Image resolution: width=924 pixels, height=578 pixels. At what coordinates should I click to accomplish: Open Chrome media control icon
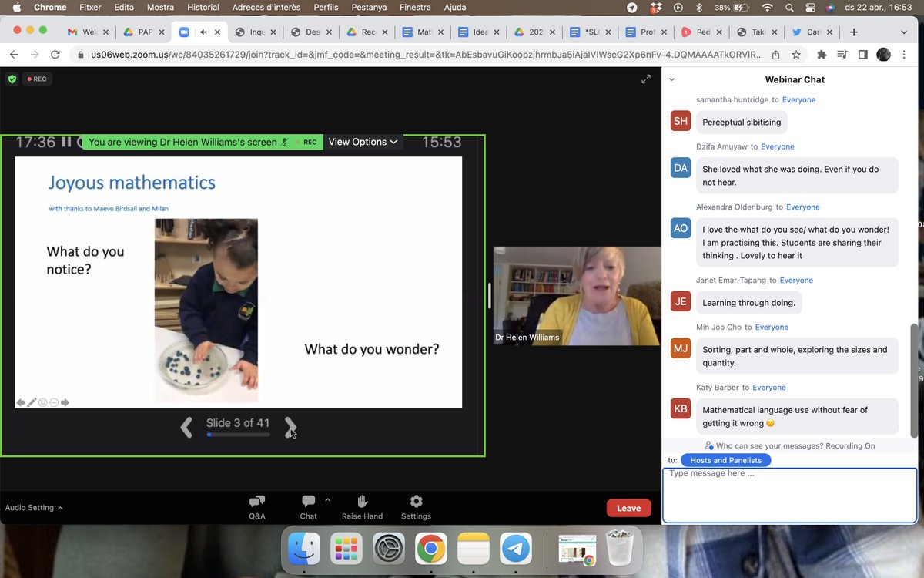842,55
